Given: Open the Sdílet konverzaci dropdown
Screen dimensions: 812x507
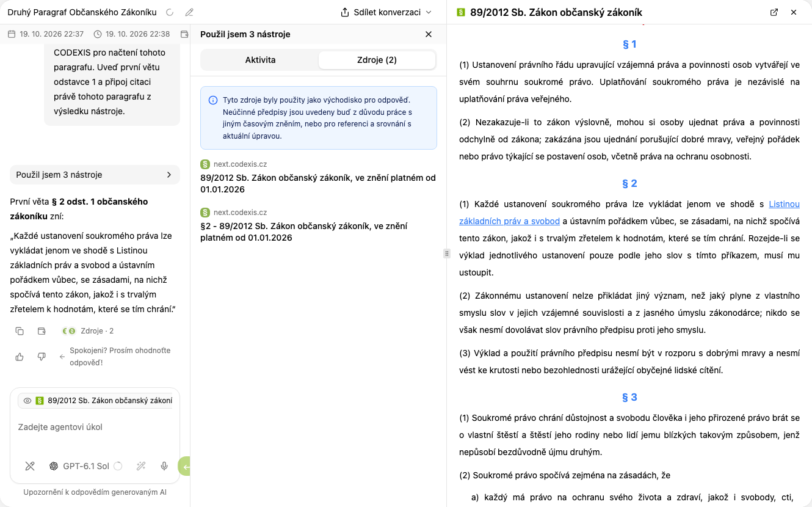Looking at the screenshot, I should [x=386, y=12].
